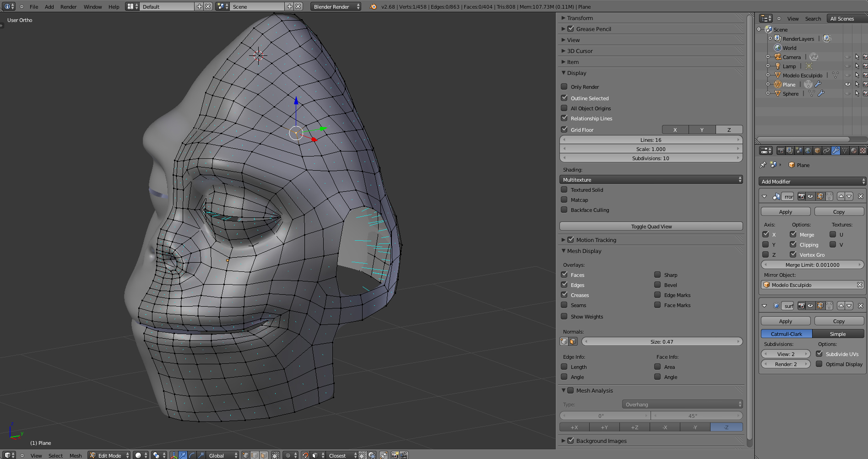Toggle the snap magnet icon
This screenshot has height=459, width=868.
pos(305,455)
